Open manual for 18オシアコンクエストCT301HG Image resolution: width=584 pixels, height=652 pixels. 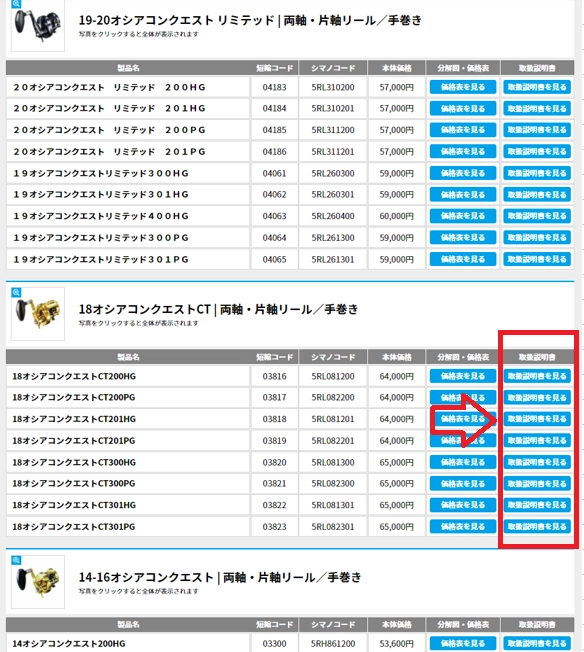tap(537, 505)
